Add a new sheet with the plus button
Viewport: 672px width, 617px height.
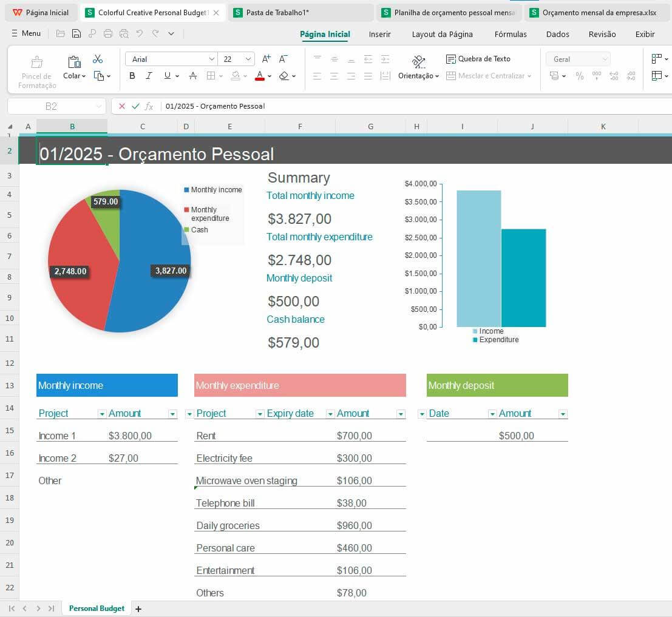pos(138,608)
